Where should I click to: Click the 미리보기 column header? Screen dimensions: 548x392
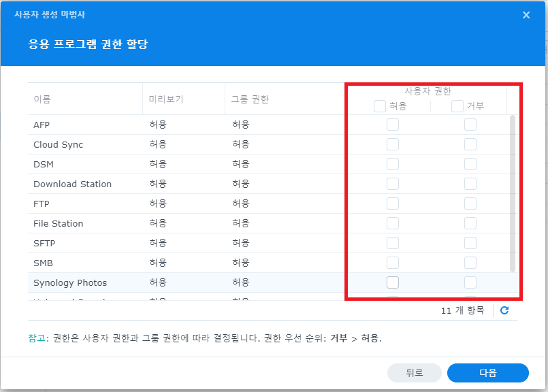point(166,99)
